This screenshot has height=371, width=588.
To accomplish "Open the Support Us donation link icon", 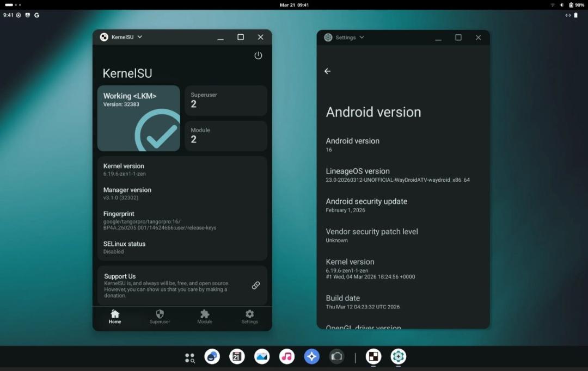I will pyautogui.click(x=256, y=285).
